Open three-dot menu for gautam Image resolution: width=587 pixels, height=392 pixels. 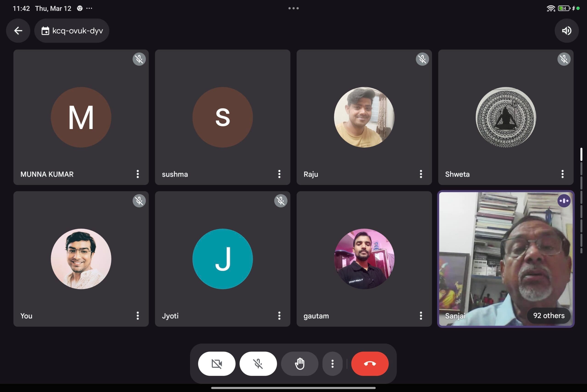[x=421, y=315]
